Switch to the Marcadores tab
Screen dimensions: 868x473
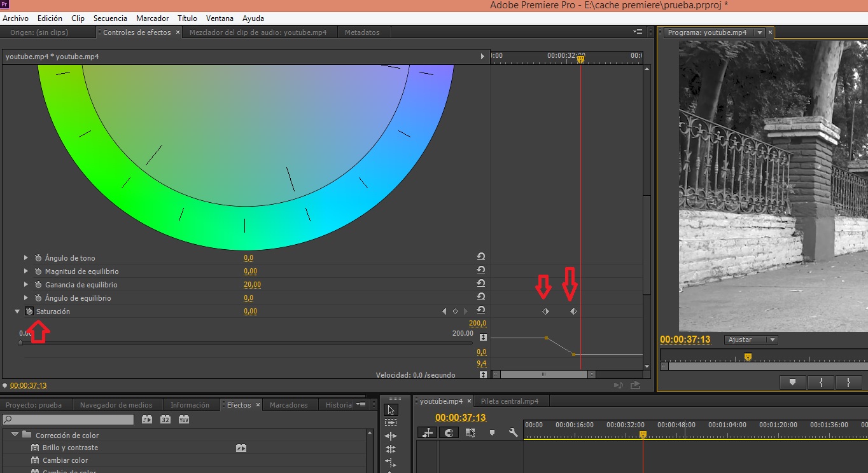(289, 405)
